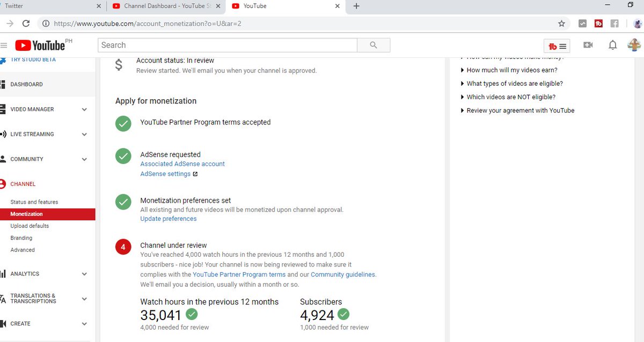The height and width of the screenshot is (342, 644).
Task: Click 'Apply for monetization' heading
Action: pyautogui.click(x=156, y=101)
